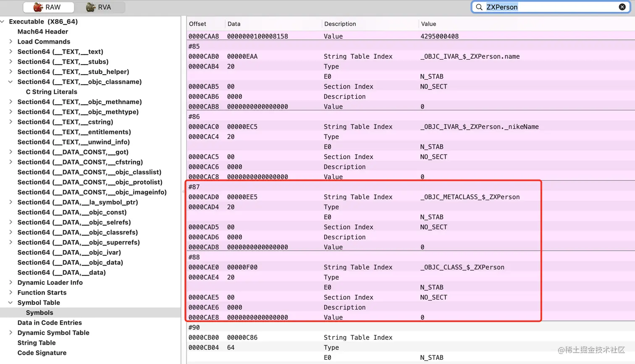Expand Section64 (__DATA,__objc_superrefs) node
Image resolution: width=635 pixels, height=364 pixels.
click(x=10, y=243)
